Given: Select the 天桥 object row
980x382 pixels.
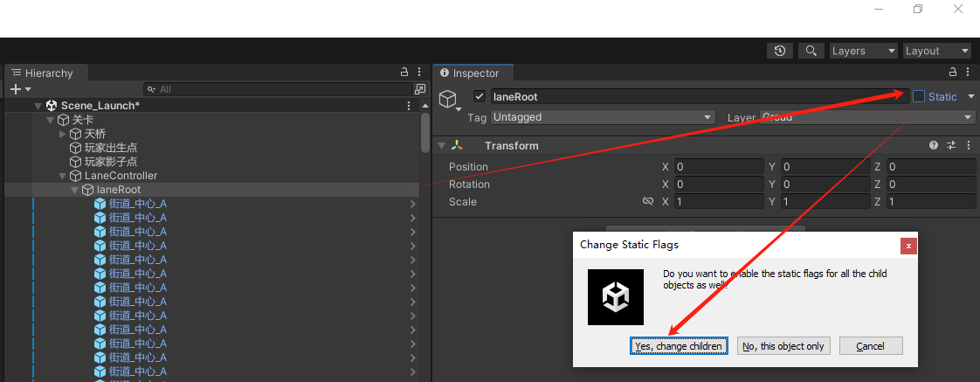Looking at the screenshot, I should click(x=212, y=134).
